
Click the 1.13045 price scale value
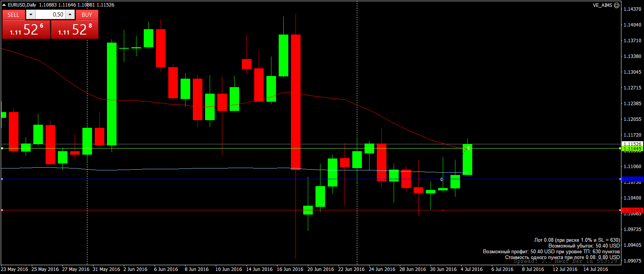[x=632, y=72]
